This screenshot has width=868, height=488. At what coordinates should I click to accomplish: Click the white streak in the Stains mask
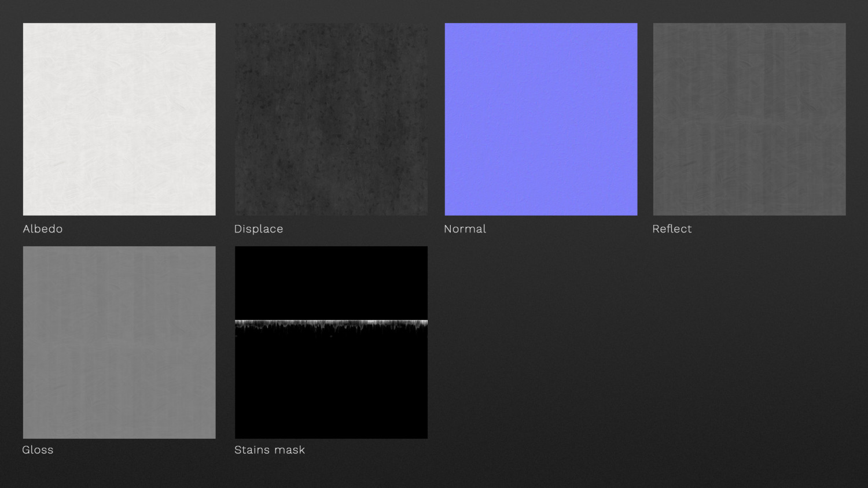[331, 323]
